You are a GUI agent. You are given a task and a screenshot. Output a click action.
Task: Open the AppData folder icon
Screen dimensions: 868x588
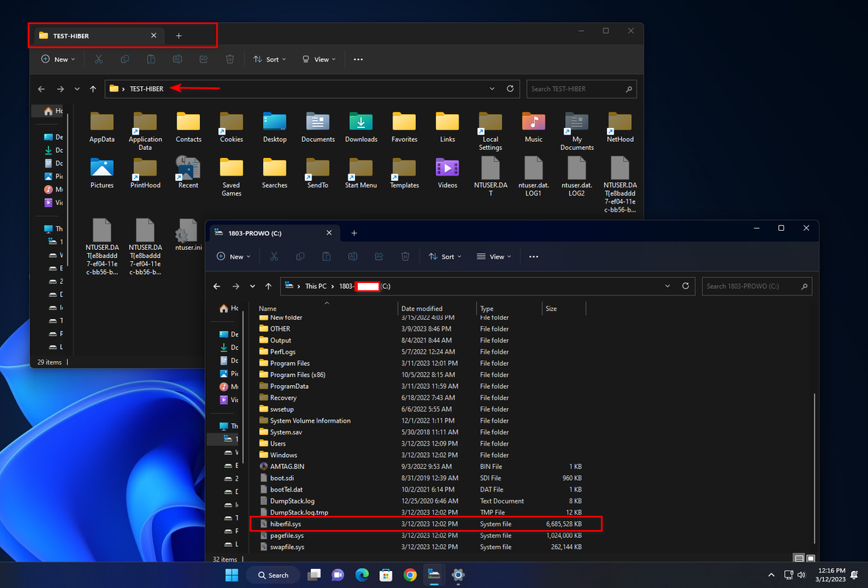pos(101,122)
